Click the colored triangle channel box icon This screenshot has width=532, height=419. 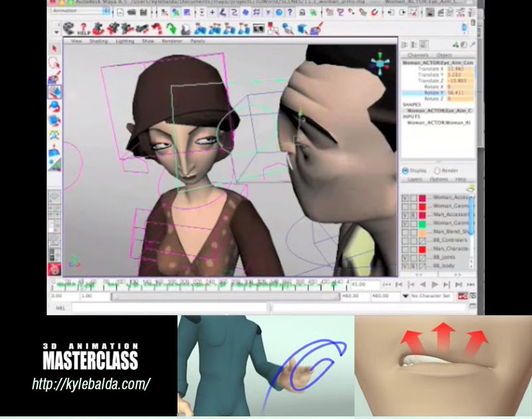point(456,45)
